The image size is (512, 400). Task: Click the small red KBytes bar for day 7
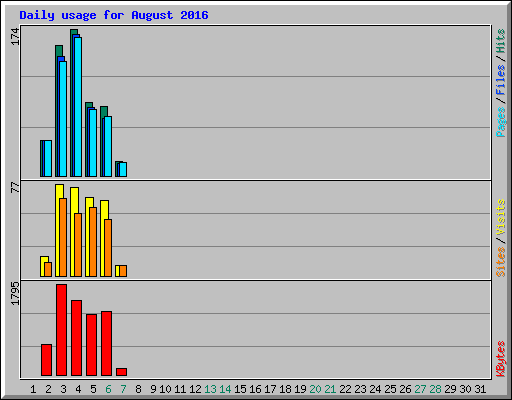(121, 372)
